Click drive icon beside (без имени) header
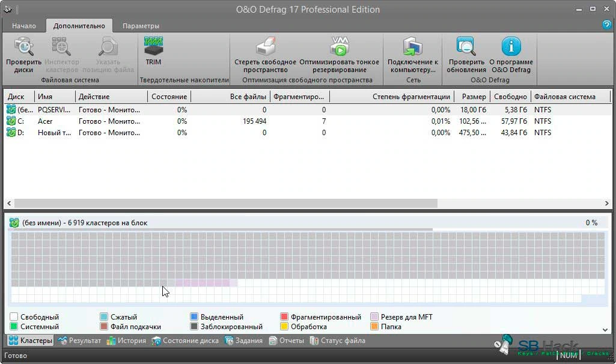 point(14,223)
